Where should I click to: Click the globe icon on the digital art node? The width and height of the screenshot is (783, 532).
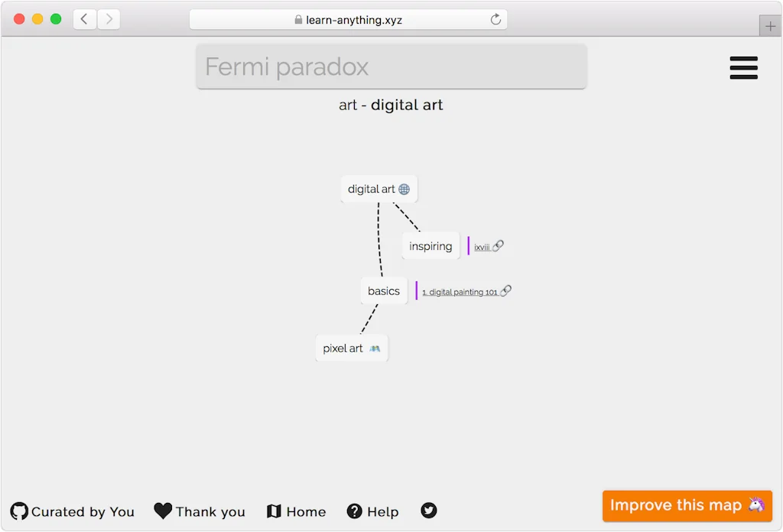[406, 189]
